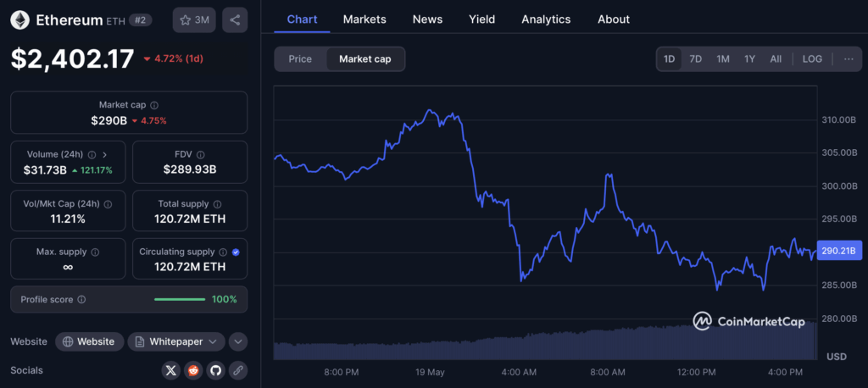
Task: Click the $2,402.17 price value
Action: 73,58
